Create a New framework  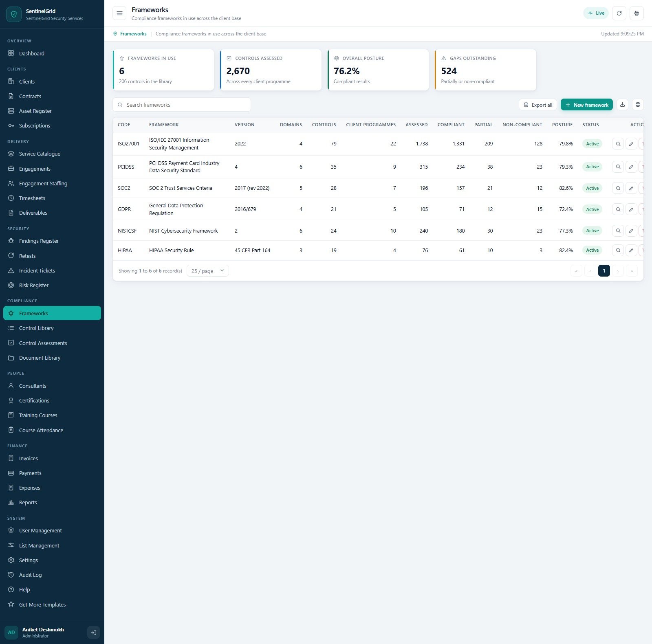(x=586, y=105)
